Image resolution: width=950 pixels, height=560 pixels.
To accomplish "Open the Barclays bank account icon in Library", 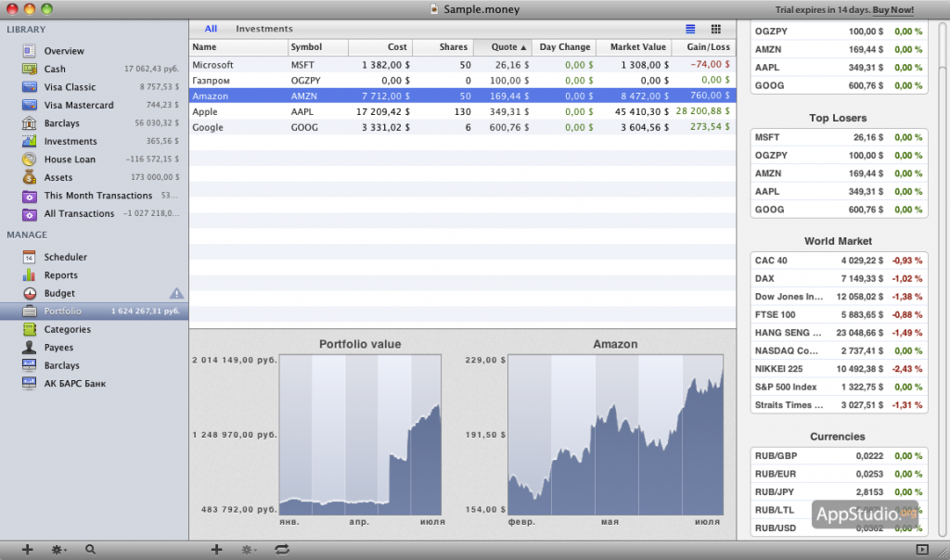I will [29, 123].
